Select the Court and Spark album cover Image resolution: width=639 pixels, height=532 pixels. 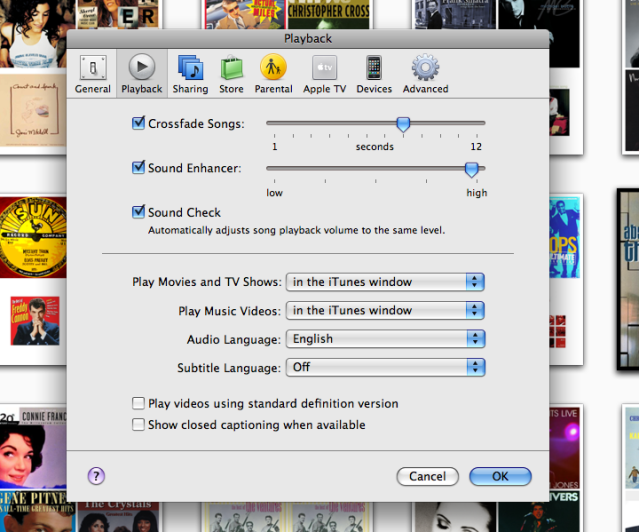pyautogui.click(x=33, y=110)
